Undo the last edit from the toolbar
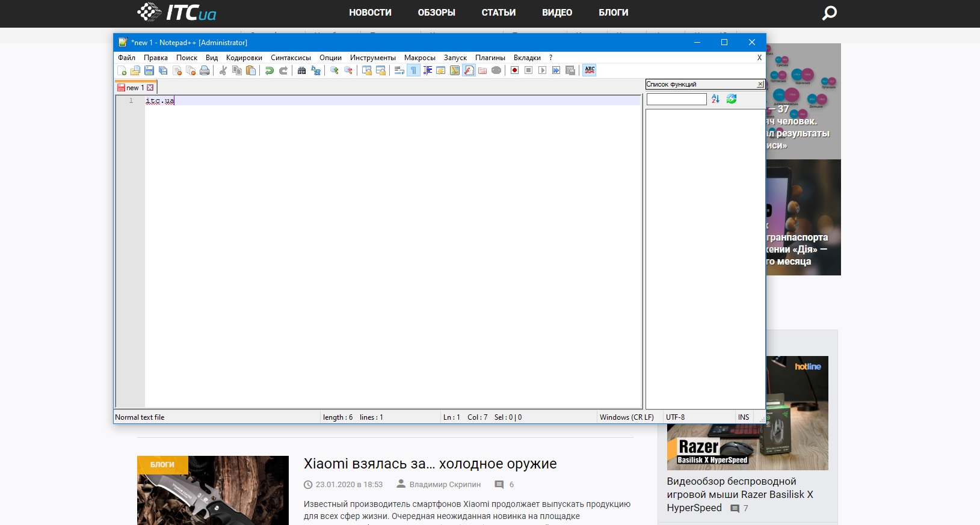Viewport: 980px width, 525px height. point(270,70)
